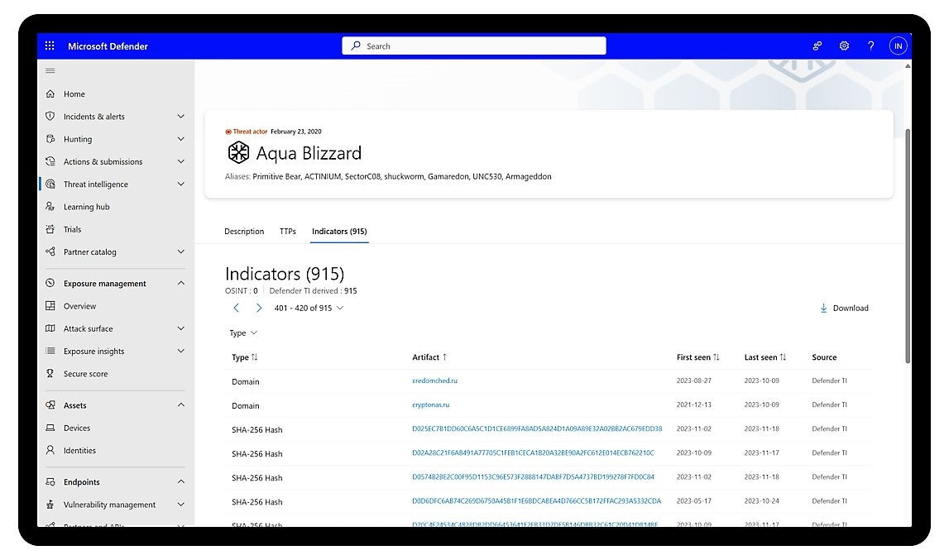Open the app launcher grid icon
Image resolution: width=949 pixels, height=560 pixels.
pyautogui.click(x=50, y=46)
